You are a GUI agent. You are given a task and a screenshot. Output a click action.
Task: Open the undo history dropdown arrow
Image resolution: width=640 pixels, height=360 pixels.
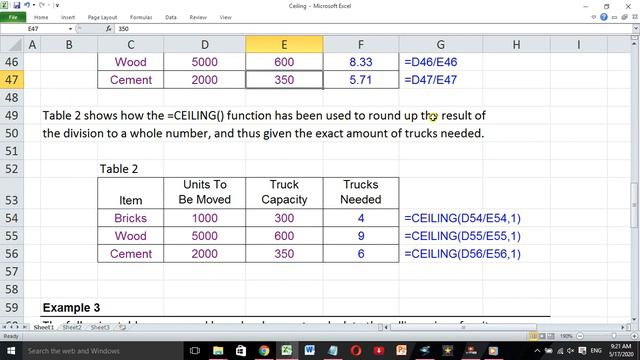[33, 5]
